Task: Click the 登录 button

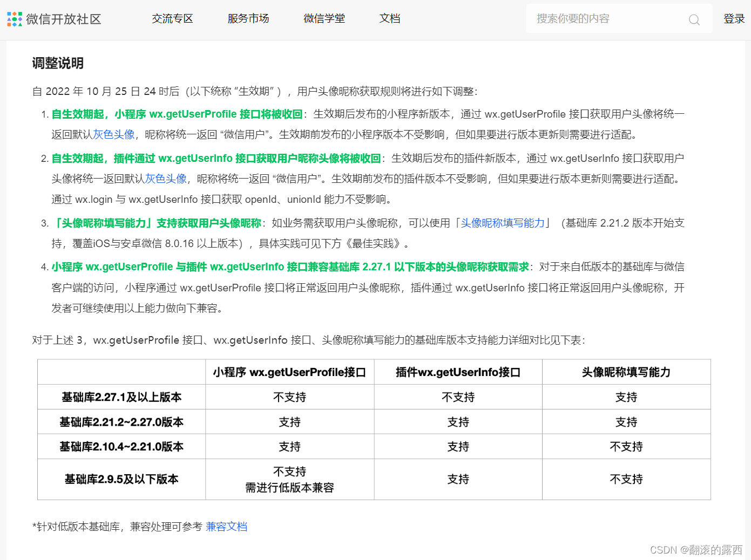Action: (734, 18)
